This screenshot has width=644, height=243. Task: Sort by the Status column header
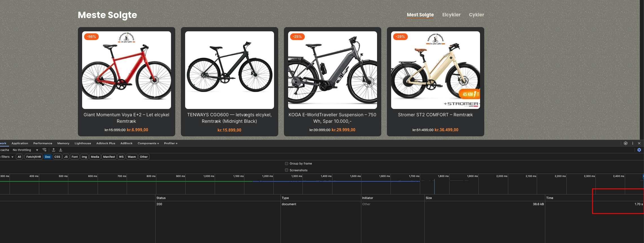(218, 198)
